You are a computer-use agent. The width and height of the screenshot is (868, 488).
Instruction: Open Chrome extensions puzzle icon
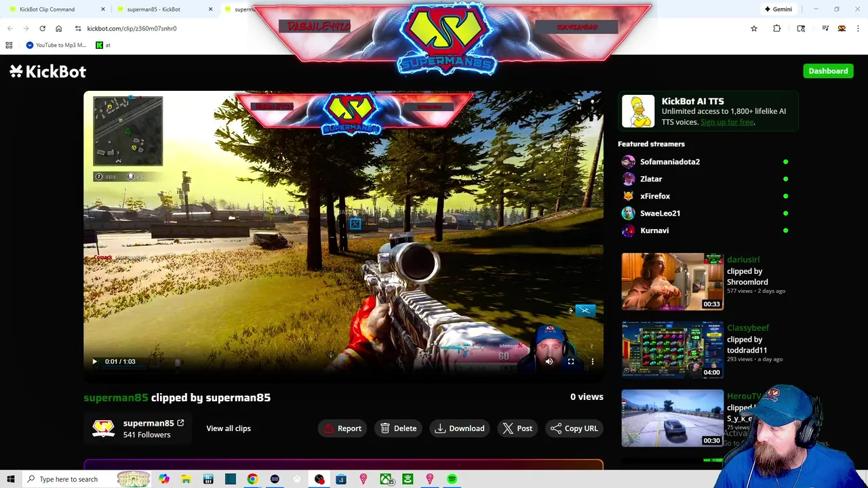click(x=776, y=28)
